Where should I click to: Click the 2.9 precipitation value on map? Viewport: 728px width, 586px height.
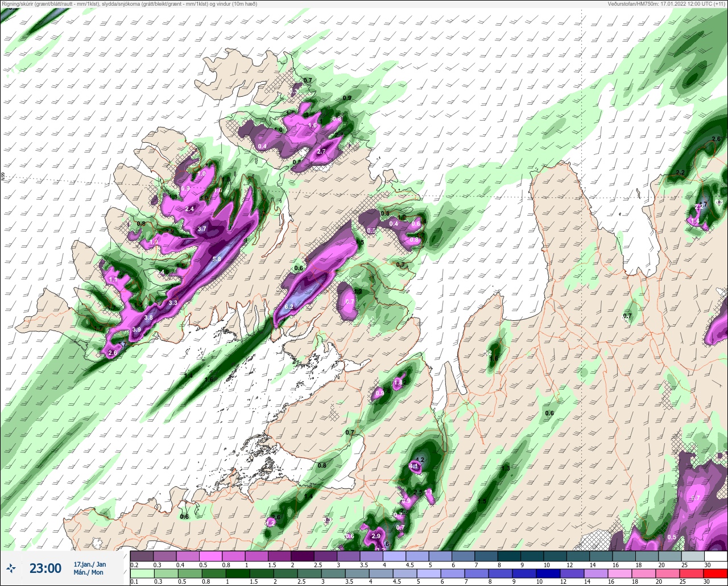click(375, 536)
